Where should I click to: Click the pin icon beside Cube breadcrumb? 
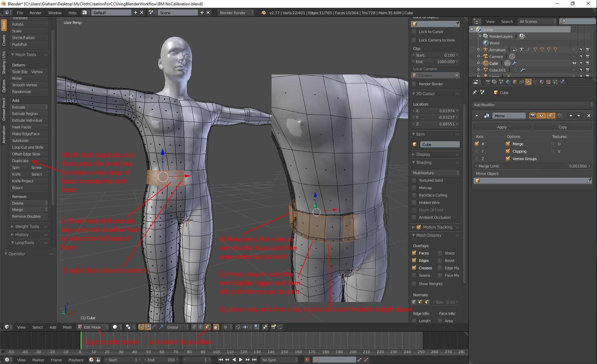pyautogui.click(x=475, y=92)
